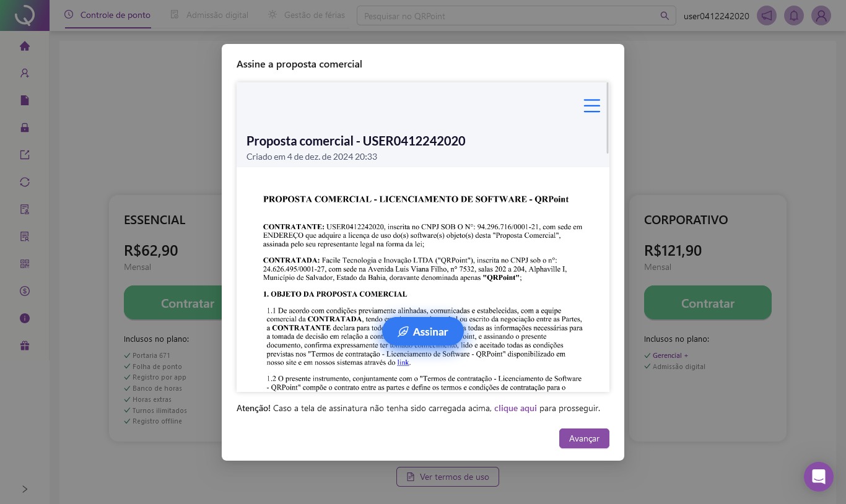Click the sync arrows sidebar icon

click(x=25, y=182)
